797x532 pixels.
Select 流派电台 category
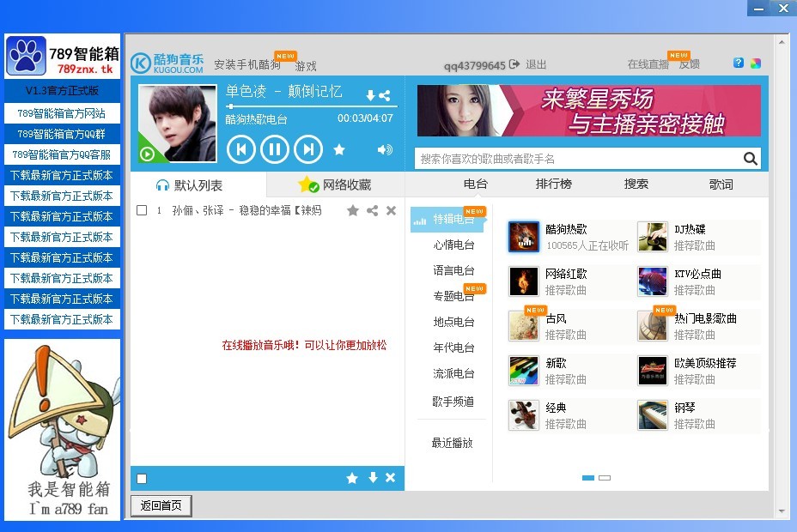(453, 373)
